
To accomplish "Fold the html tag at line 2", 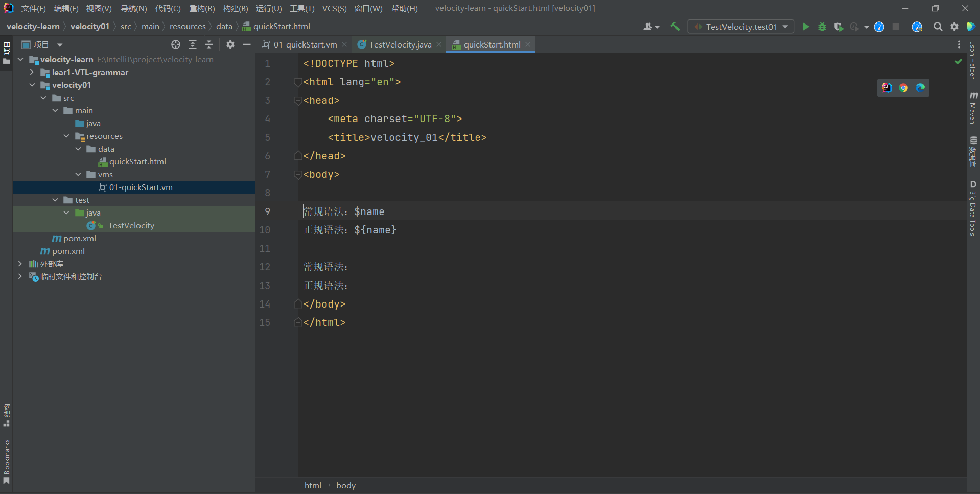I will point(298,82).
